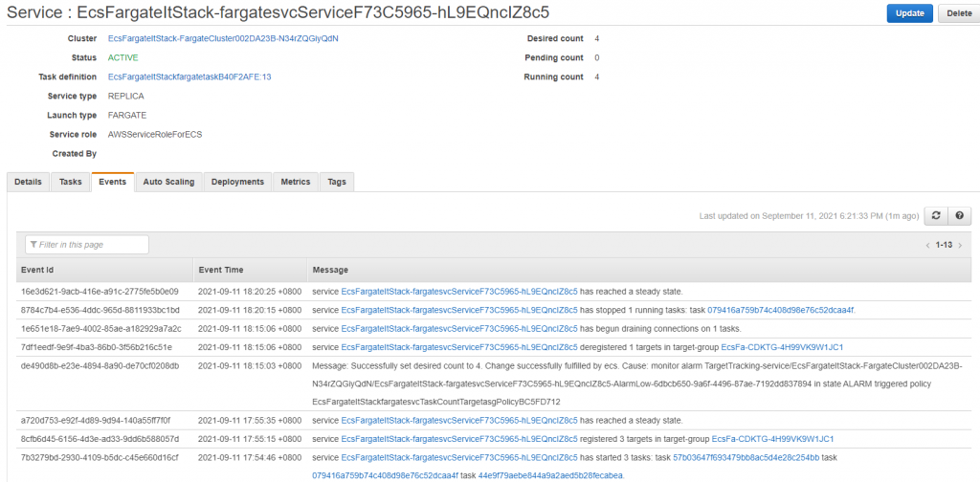Click the REPLICA service type value

tap(125, 97)
